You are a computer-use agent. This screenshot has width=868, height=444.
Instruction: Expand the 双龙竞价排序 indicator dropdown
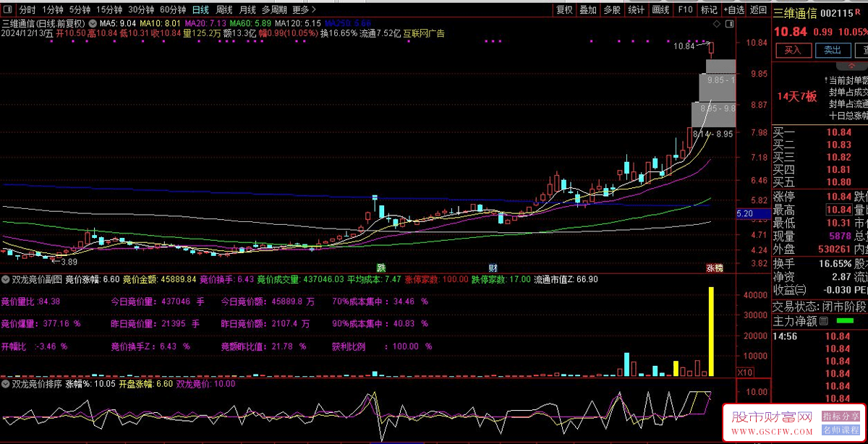[x=7, y=384]
